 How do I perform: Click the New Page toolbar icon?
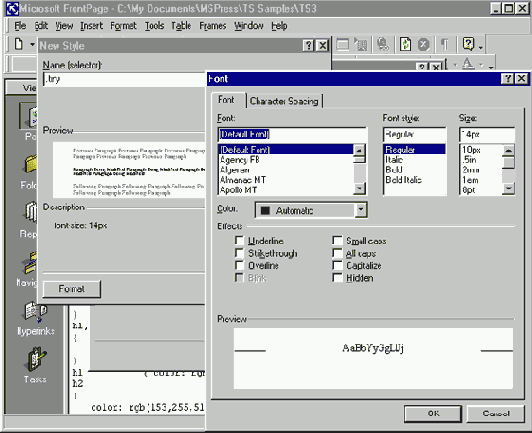tap(19, 44)
